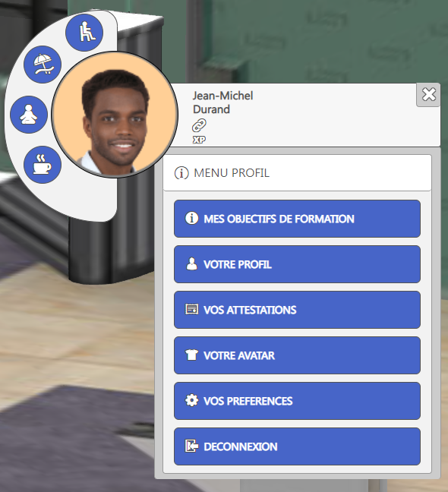
Task: Set status to seated at desk
Action: 84,33
